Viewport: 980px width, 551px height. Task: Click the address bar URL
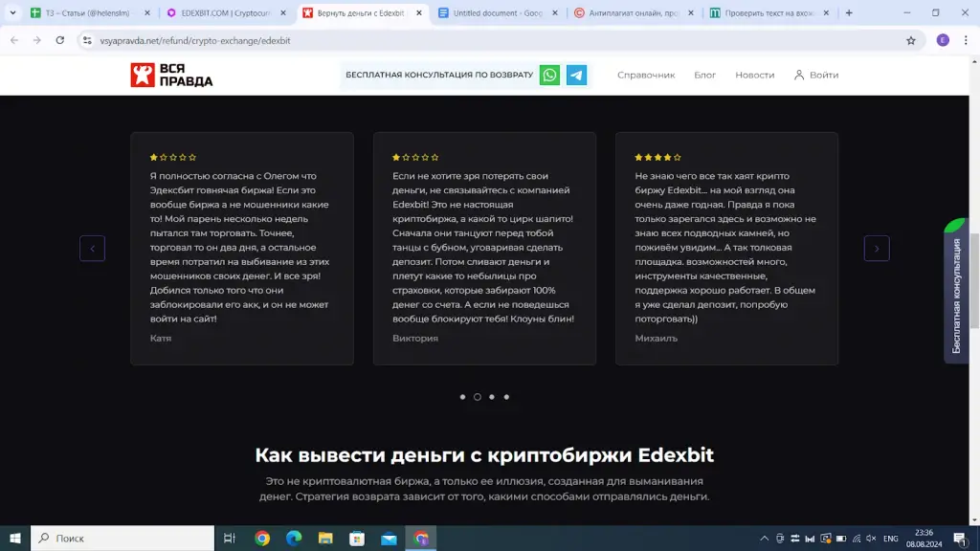pyautogui.click(x=195, y=40)
